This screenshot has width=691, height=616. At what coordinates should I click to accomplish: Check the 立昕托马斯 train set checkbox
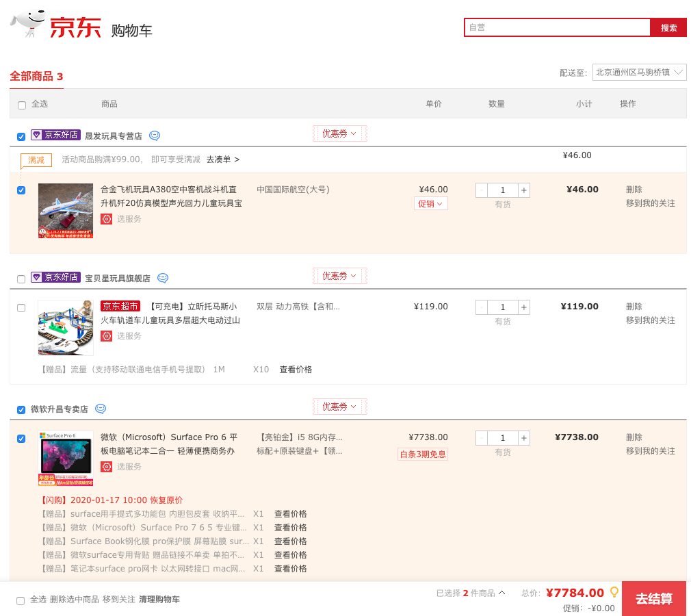pos(21,308)
